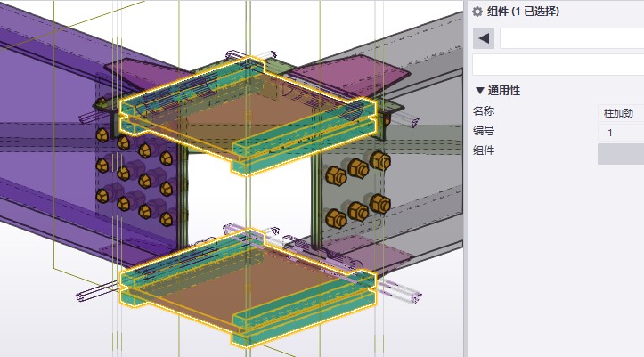The image size is (644, 357).
Task: Click the 编号 field showing -1
Action: tap(621, 133)
